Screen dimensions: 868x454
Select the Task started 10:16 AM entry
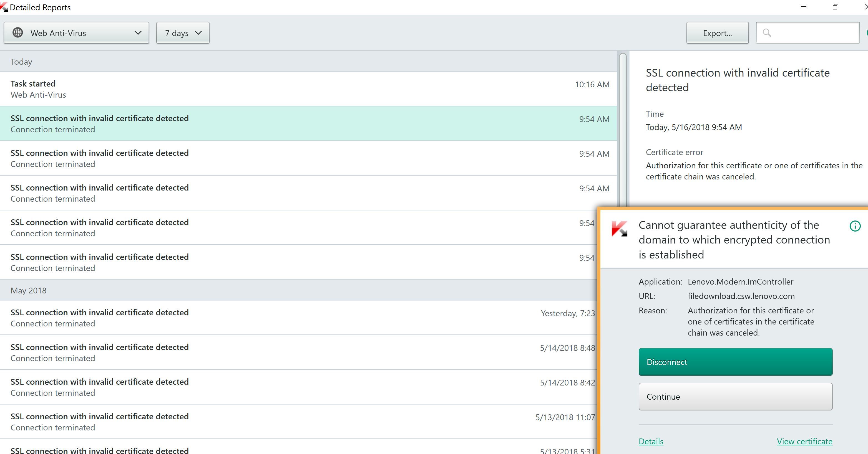tap(308, 89)
